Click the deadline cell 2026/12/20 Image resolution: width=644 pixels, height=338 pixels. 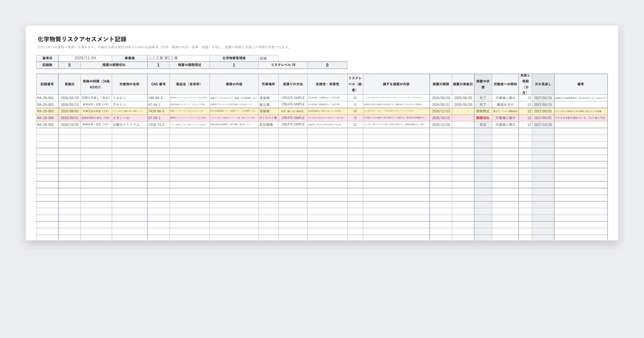[441, 124]
